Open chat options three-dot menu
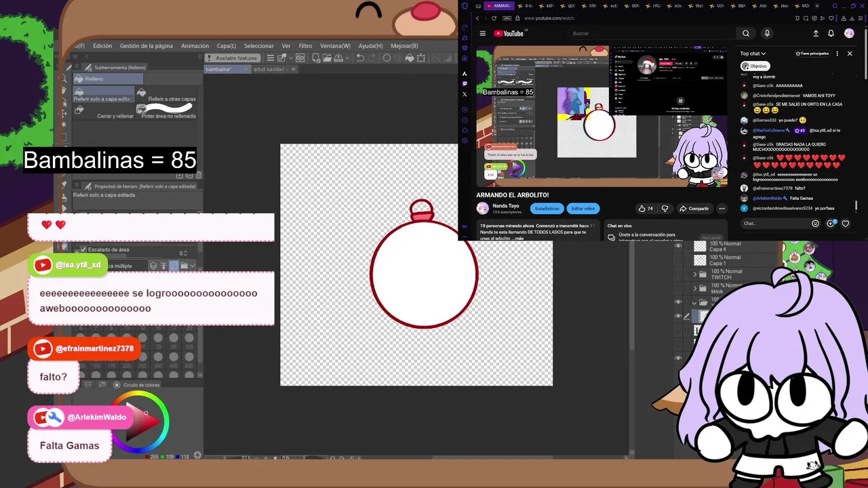This screenshot has height=488, width=868. [837, 54]
